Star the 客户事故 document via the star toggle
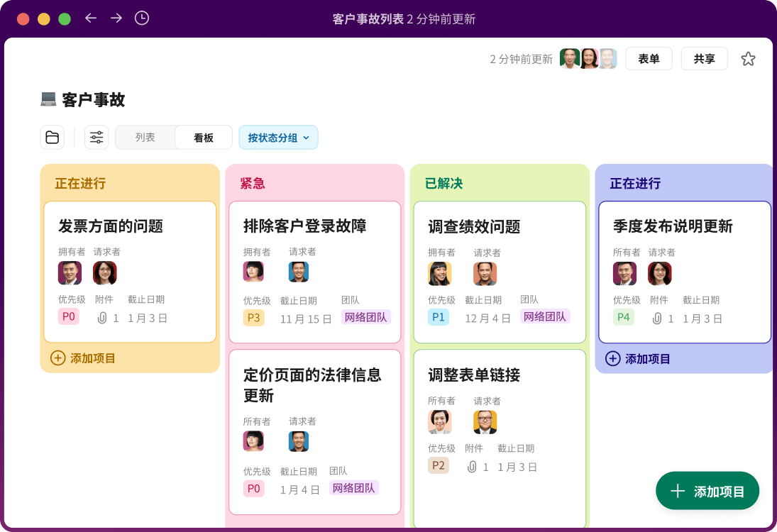The image size is (777, 532). click(x=748, y=59)
